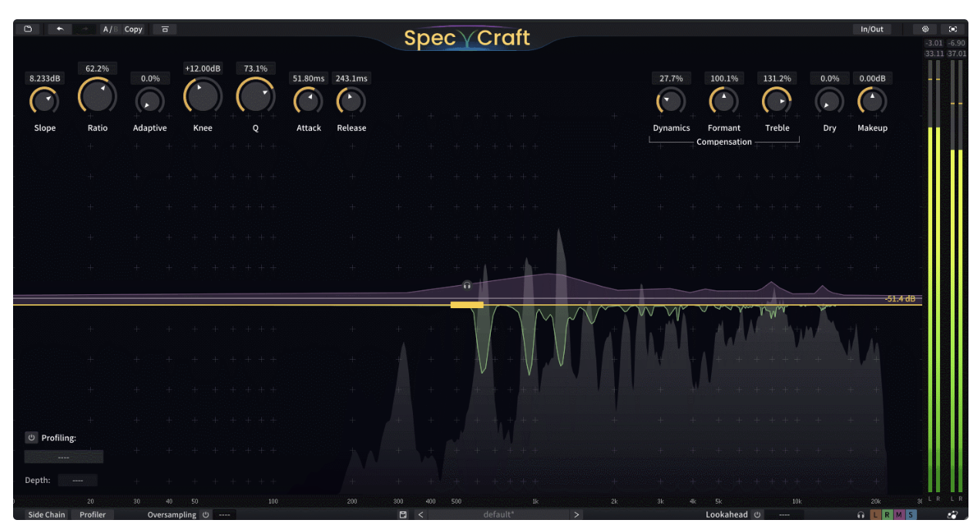Image resolution: width=980 pixels, height=530 pixels.
Task: Toggle the Profiling power button
Action: (31, 438)
